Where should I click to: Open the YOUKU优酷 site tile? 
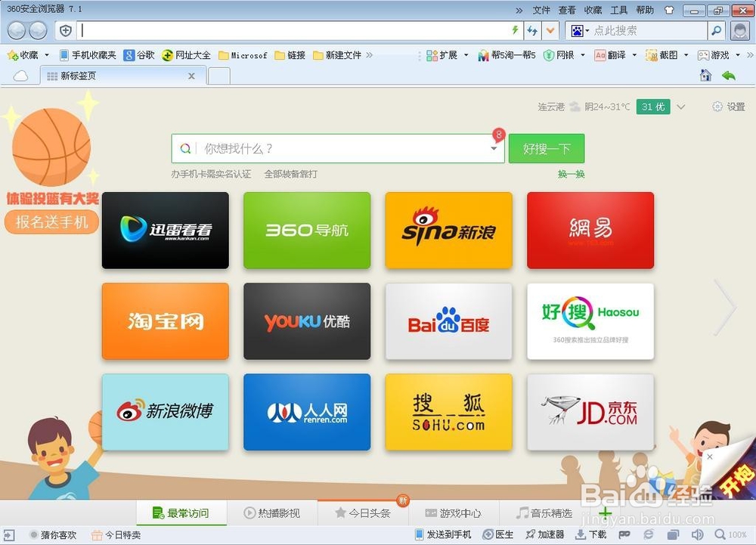(x=307, y=321)
